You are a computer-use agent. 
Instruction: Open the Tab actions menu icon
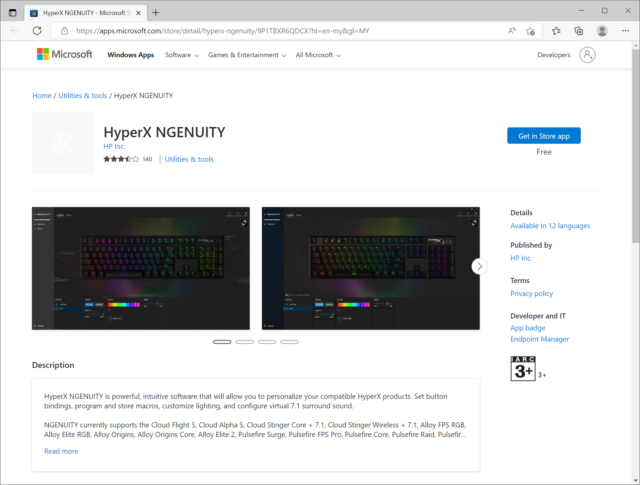click(x=13, y=13)
